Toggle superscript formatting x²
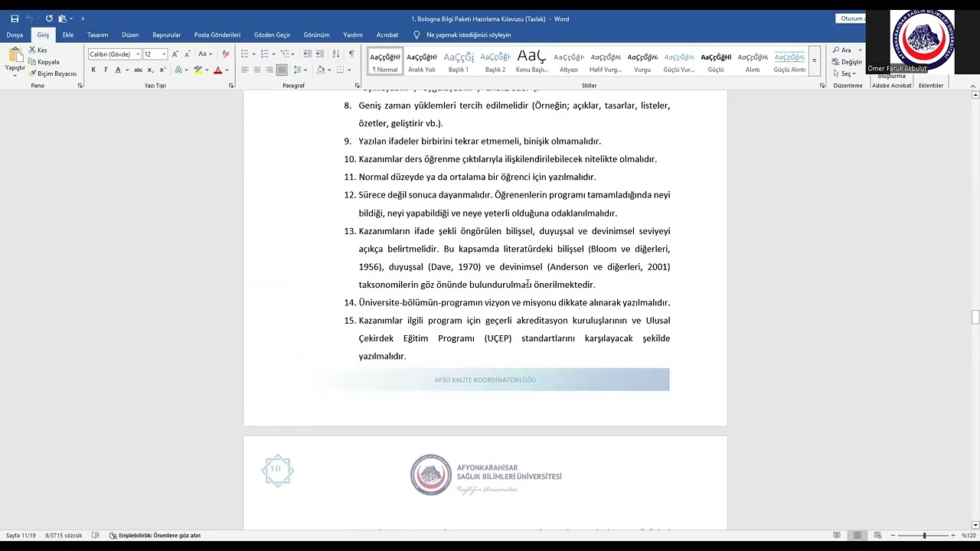980x551 pixels. (x=162, y=70)
